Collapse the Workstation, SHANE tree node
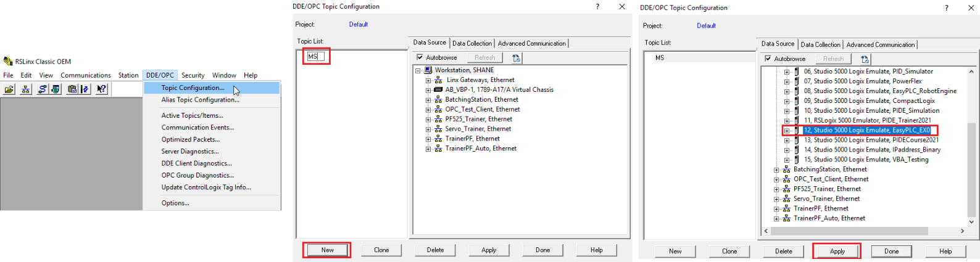This screenshot has height=262, width=980. [418, 71]
